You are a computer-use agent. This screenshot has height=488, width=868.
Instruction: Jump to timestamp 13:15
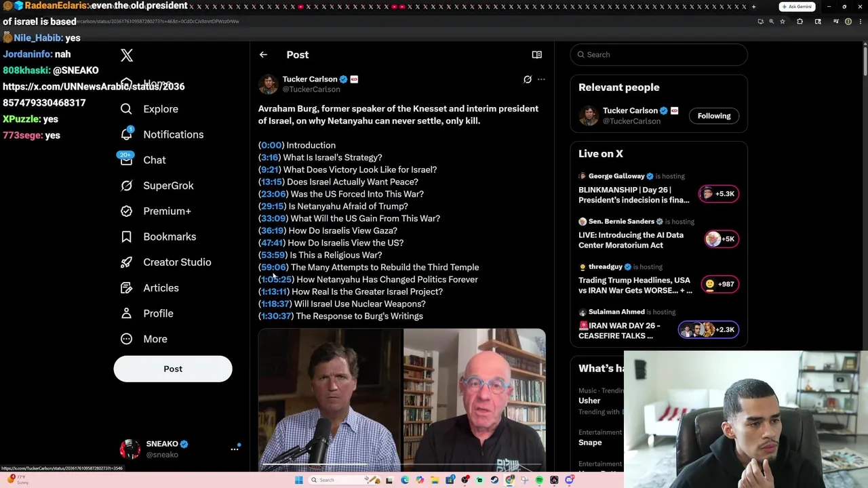pyautogui.click(x=271, y=182)
